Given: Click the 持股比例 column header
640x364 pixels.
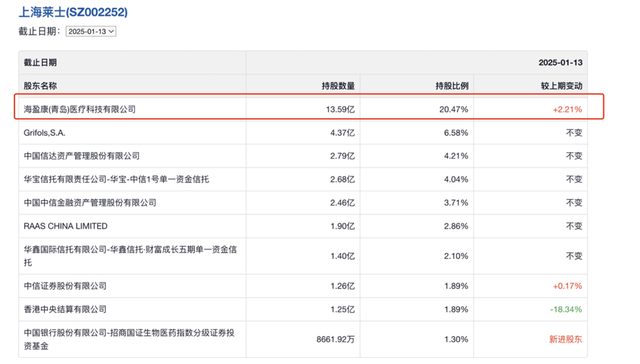Looking at the screenshot, I should [x=452, y=86].
